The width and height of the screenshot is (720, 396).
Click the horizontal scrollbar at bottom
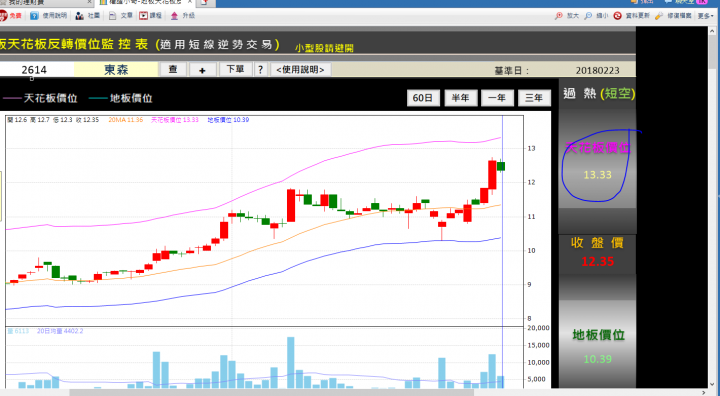pos(271,392)
